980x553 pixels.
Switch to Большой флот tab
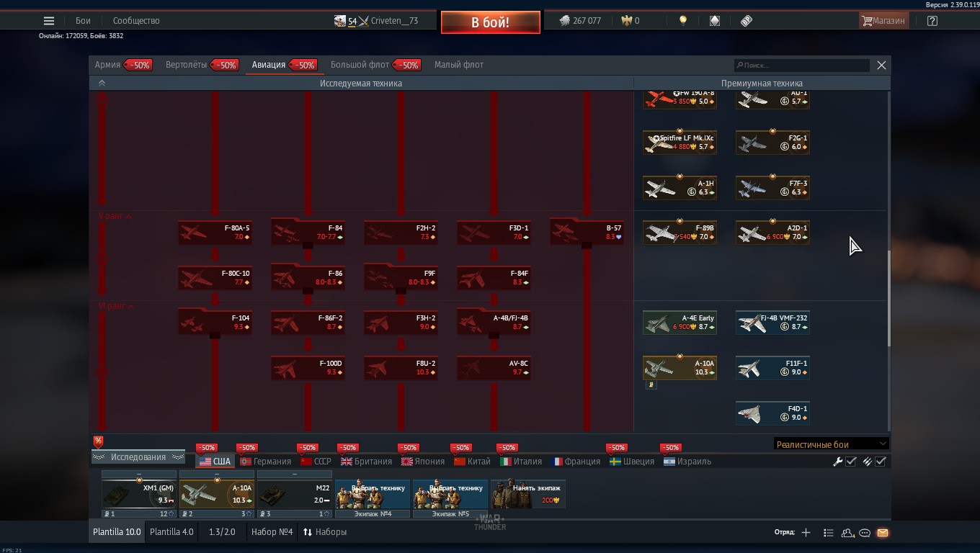pos(360,65)
